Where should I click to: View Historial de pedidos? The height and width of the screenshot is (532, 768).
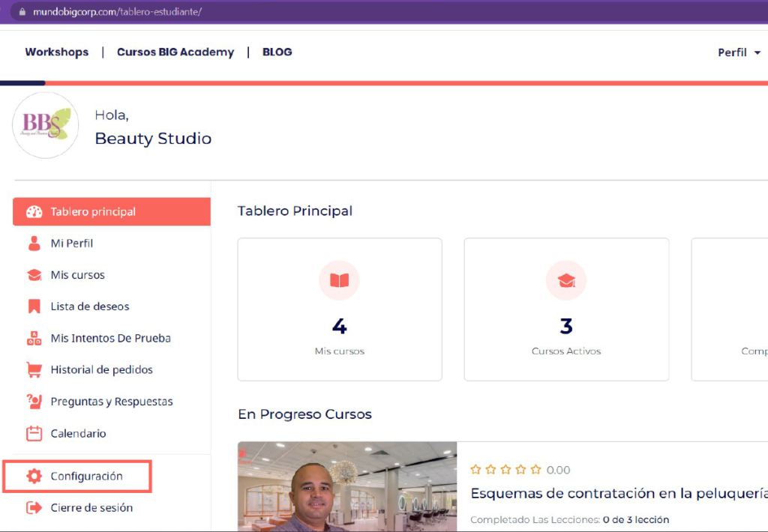tap(102, 370)
